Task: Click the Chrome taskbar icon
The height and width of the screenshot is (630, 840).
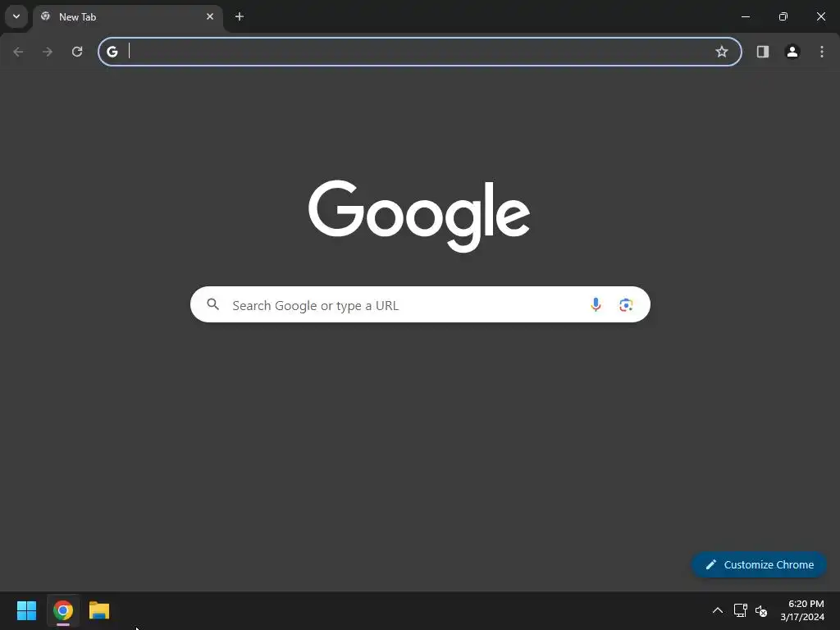Action: [63, 610]
